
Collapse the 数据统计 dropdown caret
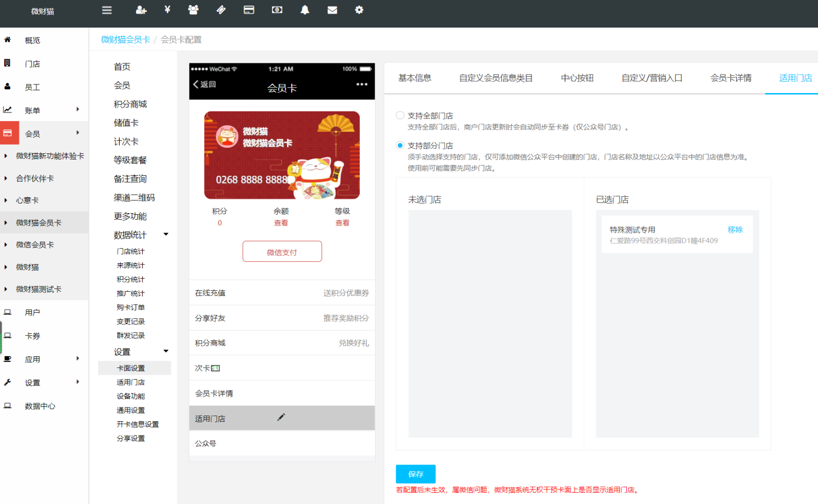(166, 234)
